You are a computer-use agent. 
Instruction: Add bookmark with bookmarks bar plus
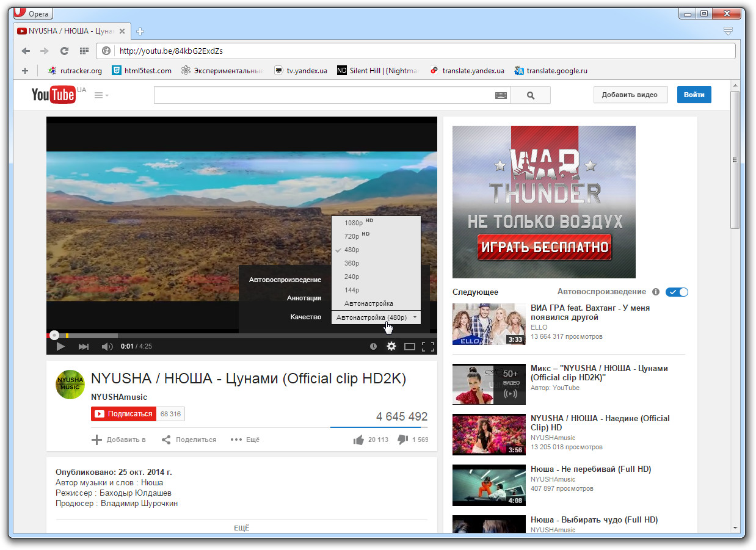[x=25, y=71]
